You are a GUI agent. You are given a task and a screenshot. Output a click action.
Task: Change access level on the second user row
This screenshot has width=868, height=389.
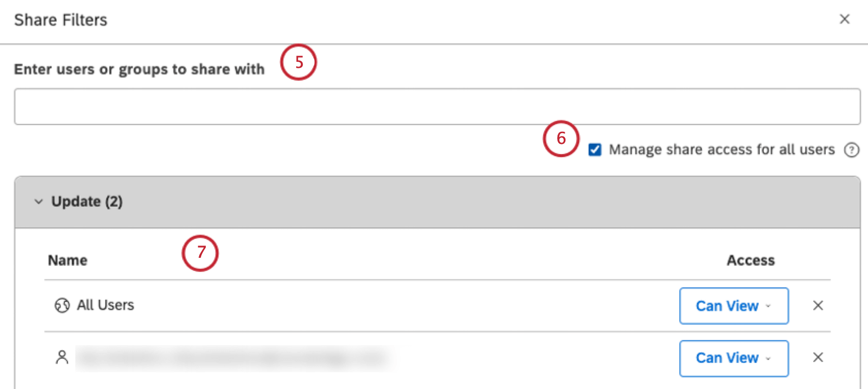coord(734,358)
